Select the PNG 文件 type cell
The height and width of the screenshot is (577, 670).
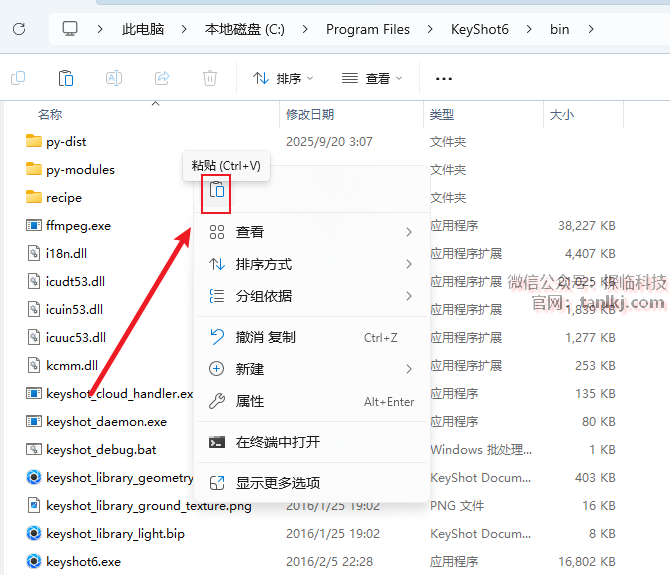click(457, 506)
